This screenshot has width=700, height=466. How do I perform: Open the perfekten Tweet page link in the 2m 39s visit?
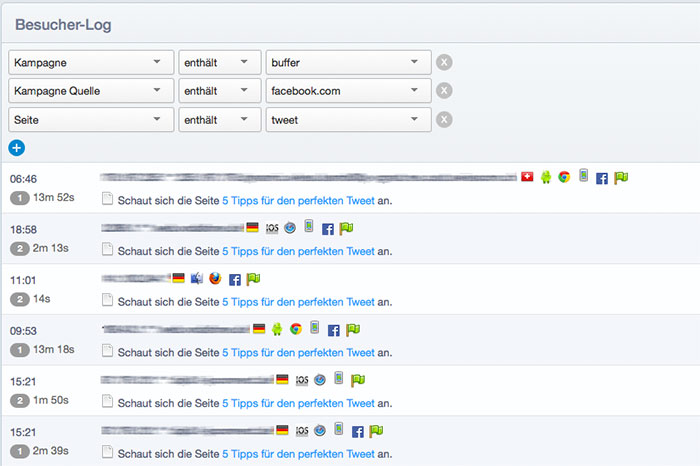click(x=298, y=454)
